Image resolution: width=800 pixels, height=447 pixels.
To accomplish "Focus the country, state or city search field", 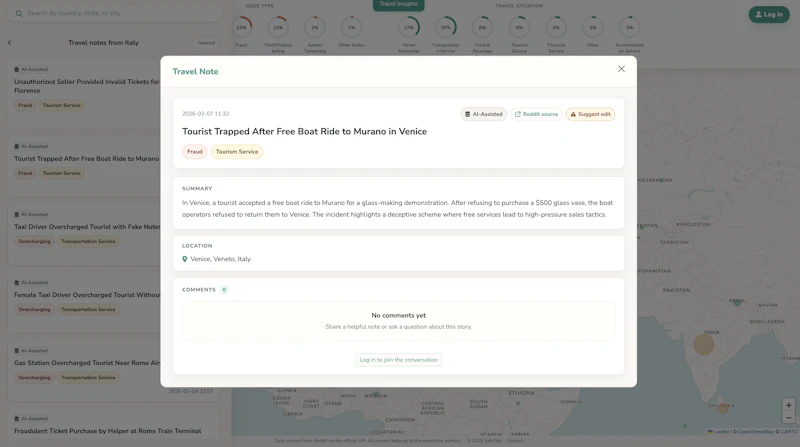I will pyautogui.click(x=114, y=13).
